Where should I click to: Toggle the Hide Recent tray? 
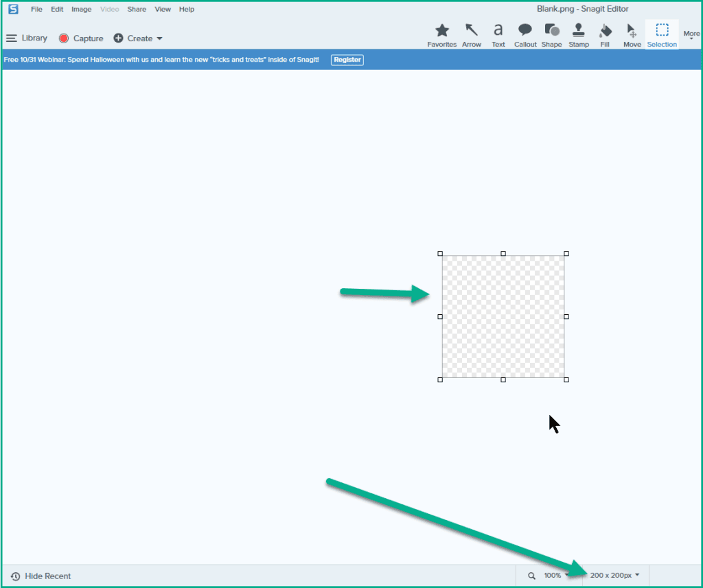pos(41,576)
